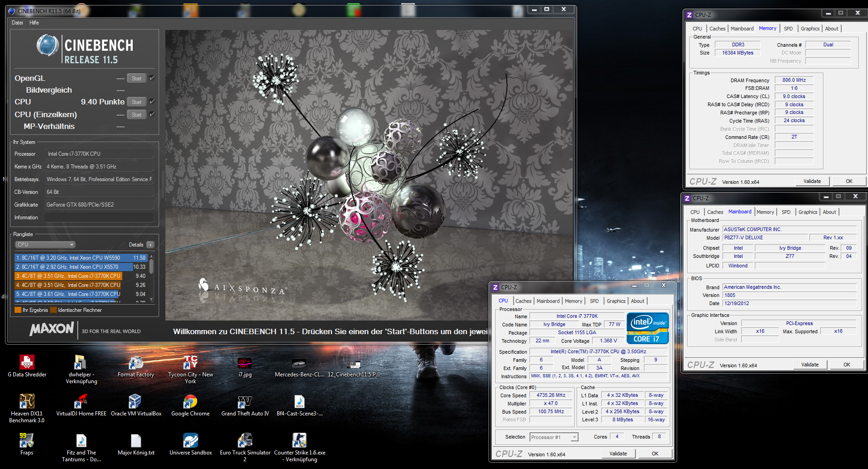Click the Cinebench globe logo
Screen dimensions: 868x469
(x=48, y=45)
